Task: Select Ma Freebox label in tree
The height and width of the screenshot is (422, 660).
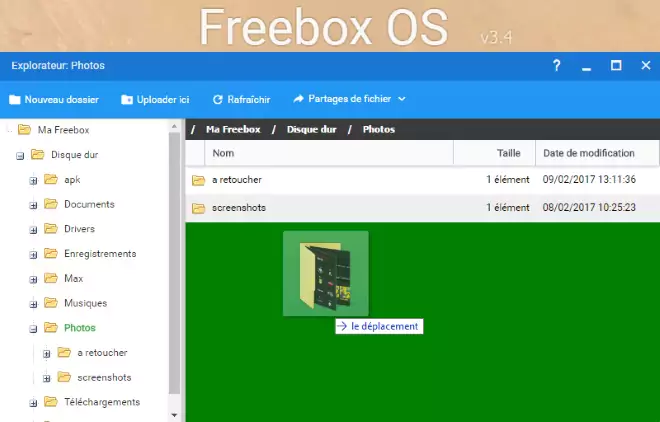Action: 64,130
